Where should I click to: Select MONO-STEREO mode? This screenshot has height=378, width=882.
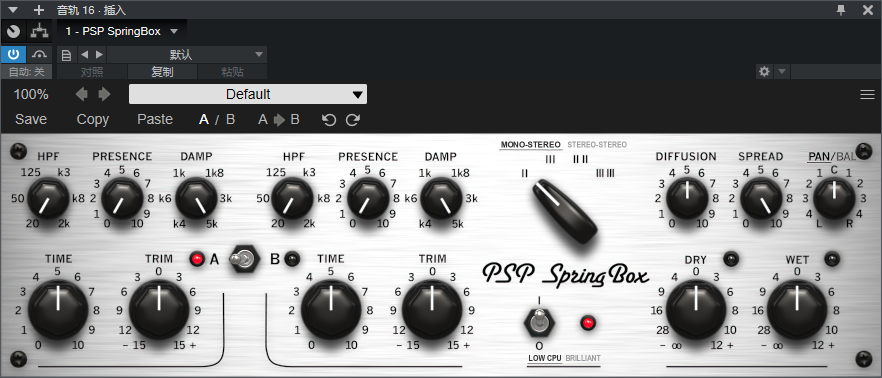pyautogui.click(x=530, y=145)
